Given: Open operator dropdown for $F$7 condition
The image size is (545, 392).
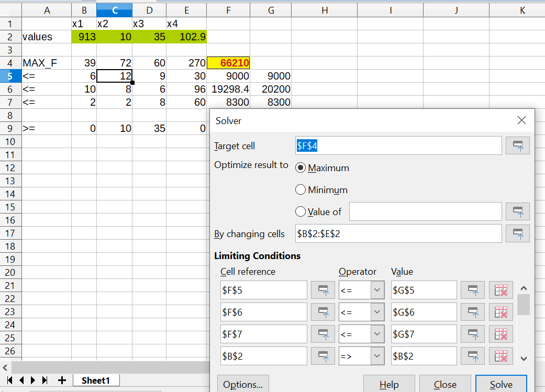Looking at the screenshot, I should click(377, 334).
